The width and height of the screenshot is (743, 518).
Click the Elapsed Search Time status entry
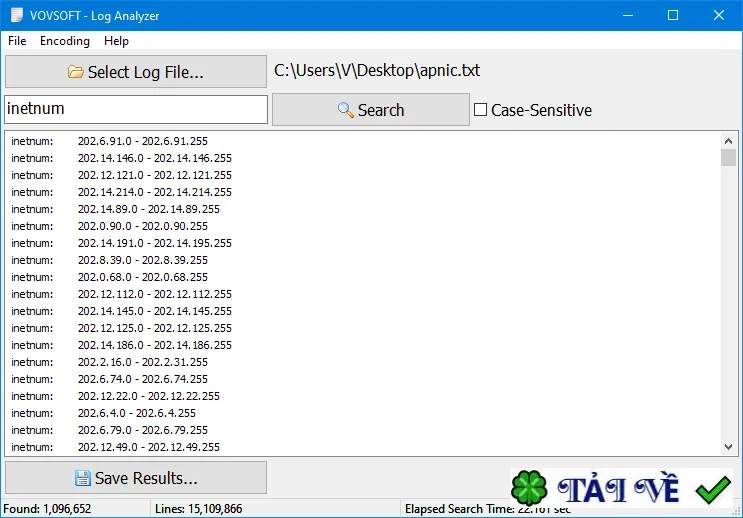coord(488,509)
